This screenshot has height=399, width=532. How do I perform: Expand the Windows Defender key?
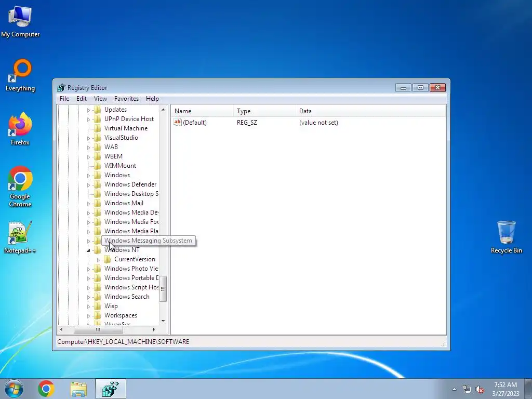tap(88, 185)
